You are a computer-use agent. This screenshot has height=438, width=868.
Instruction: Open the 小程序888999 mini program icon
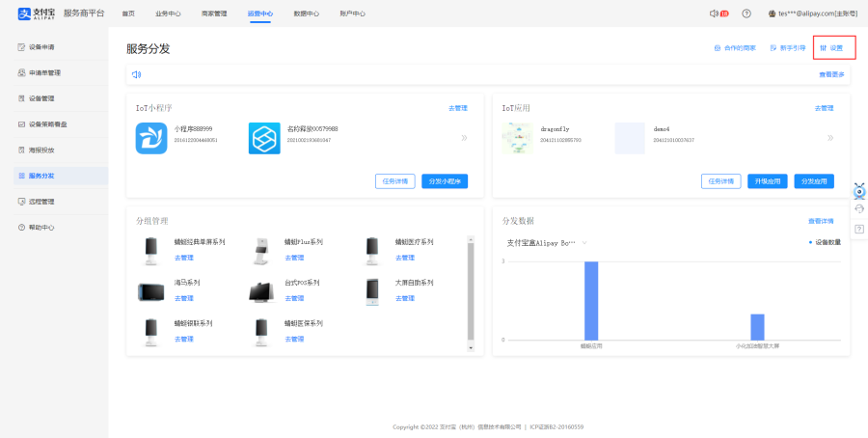151,138
